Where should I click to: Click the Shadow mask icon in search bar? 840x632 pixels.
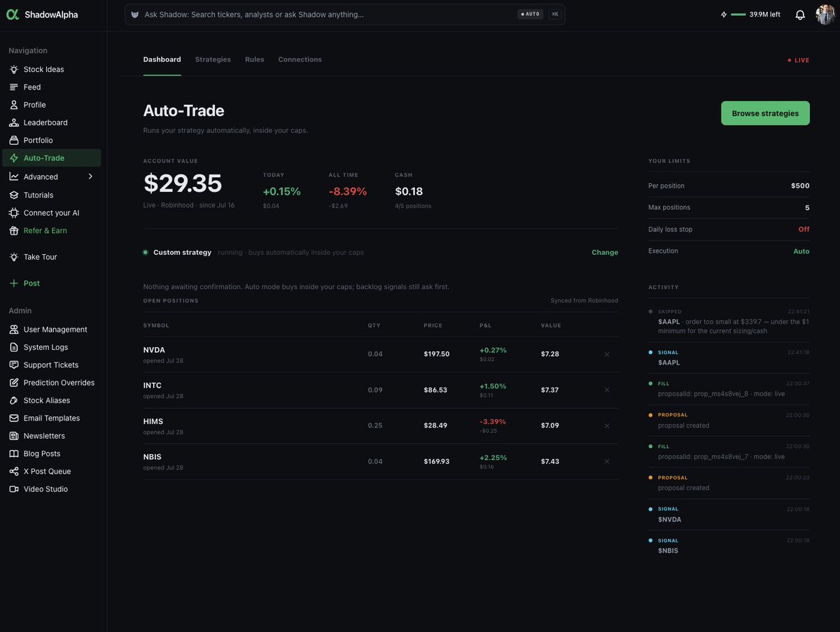coord(135,15)
